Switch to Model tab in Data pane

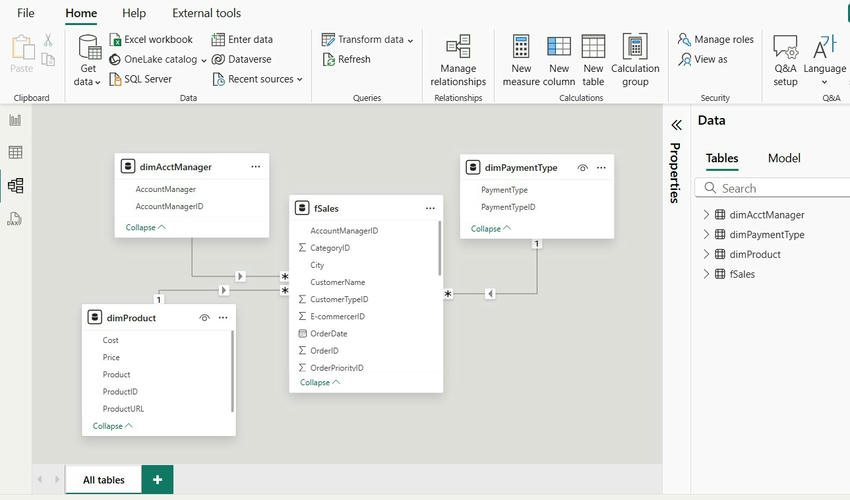784,158
